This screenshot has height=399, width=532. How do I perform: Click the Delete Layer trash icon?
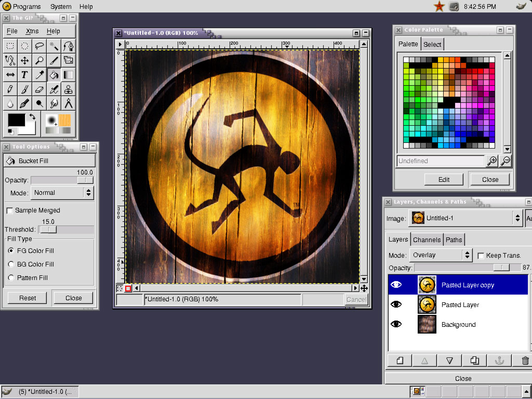coord(525,361)
